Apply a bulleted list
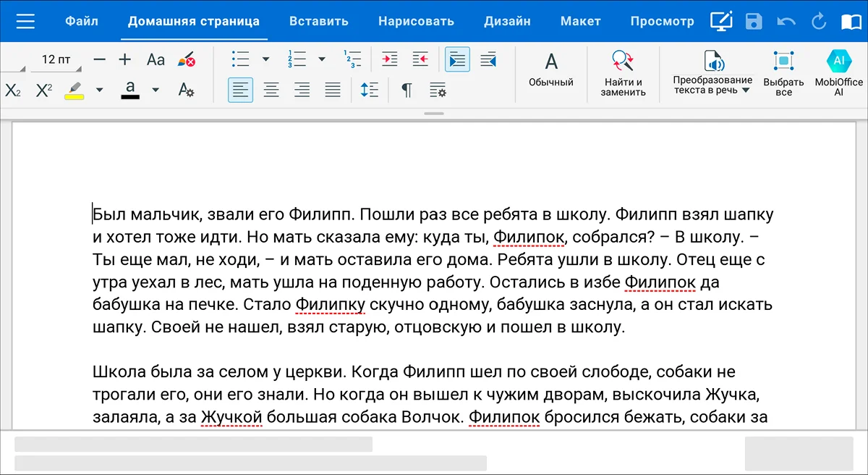Viewport: 868px width, 475px height. click(x=241, y=59)
